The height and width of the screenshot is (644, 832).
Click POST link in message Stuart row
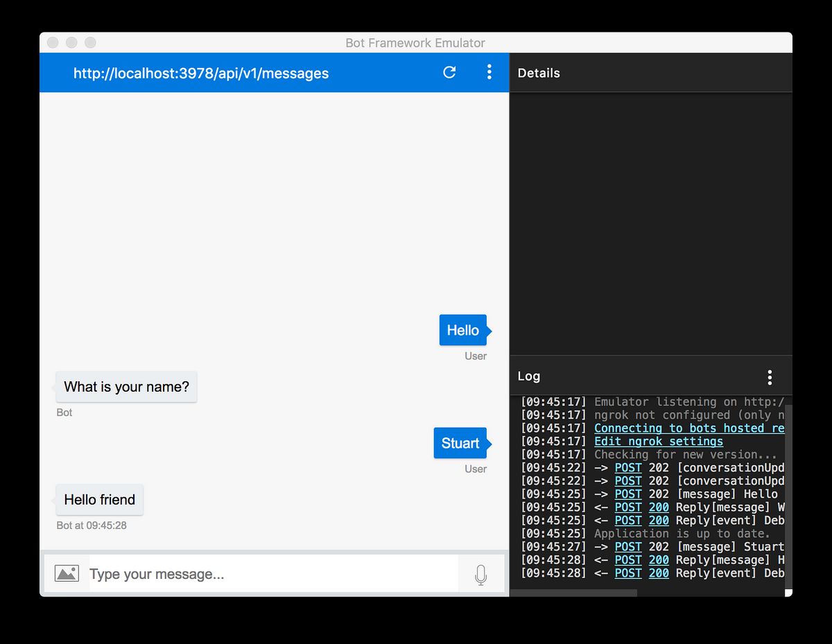pos(628,547)
